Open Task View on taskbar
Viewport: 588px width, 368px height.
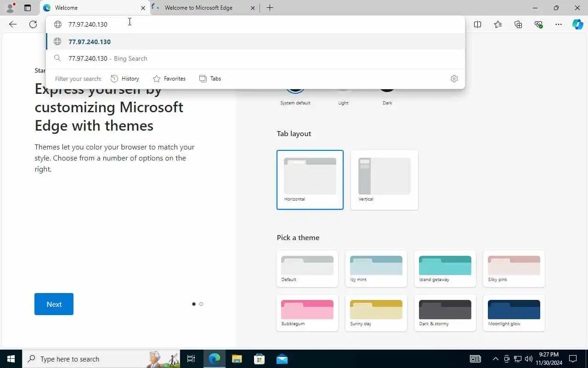[191, 359]
